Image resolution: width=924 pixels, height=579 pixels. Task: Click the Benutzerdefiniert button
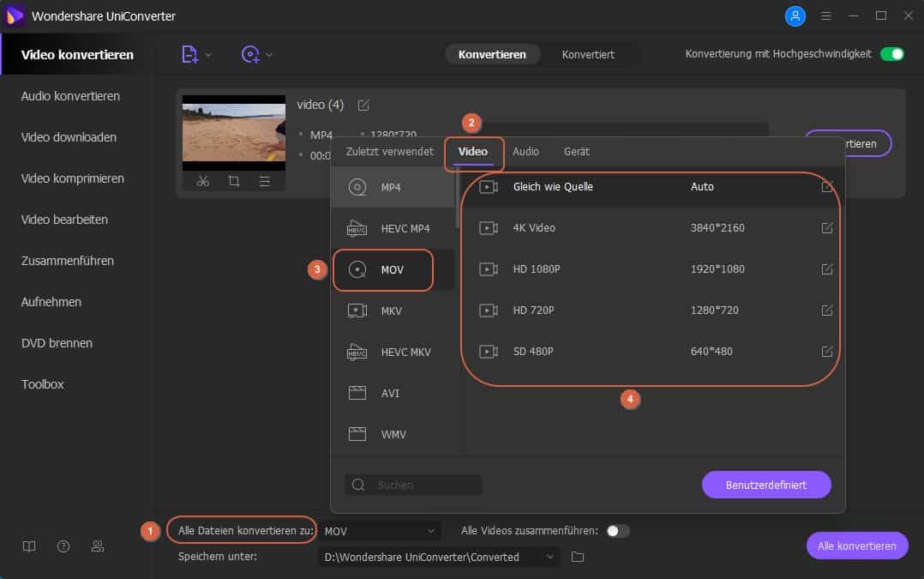click(x=766, y=485)
